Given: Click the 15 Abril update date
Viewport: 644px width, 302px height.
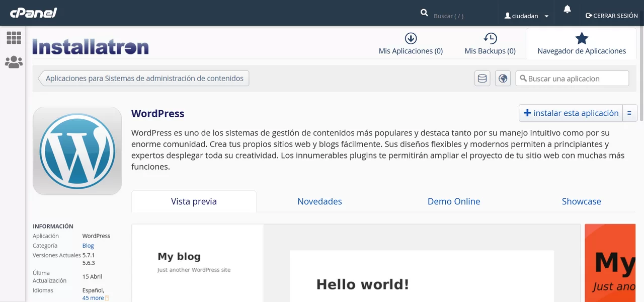Looking at the screenshot, I should pyautogui.click(x=92, y=277).
